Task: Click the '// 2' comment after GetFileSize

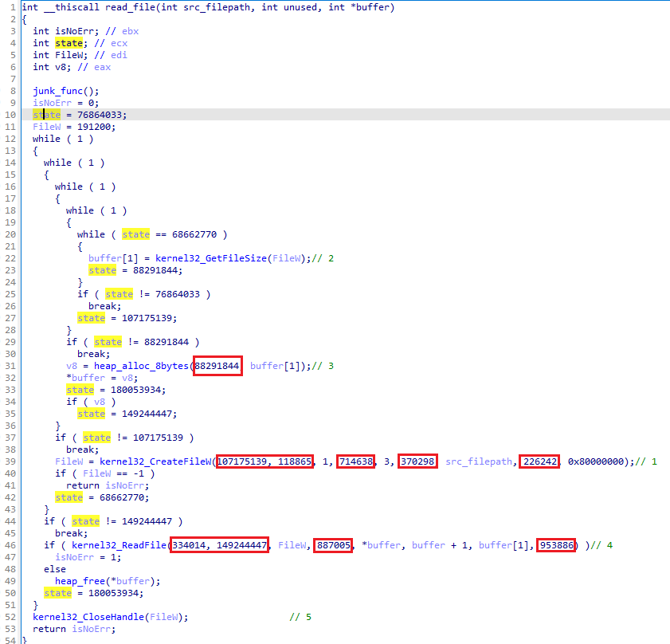Action: 323,258
